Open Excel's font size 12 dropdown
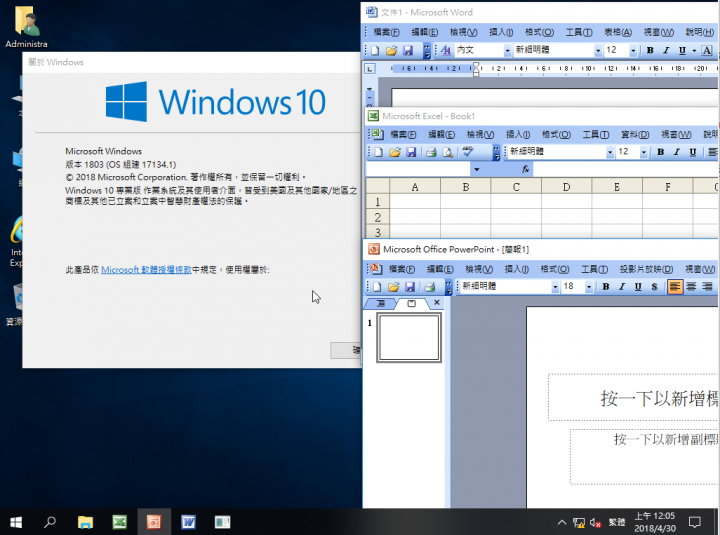 (x=644, y=152)
